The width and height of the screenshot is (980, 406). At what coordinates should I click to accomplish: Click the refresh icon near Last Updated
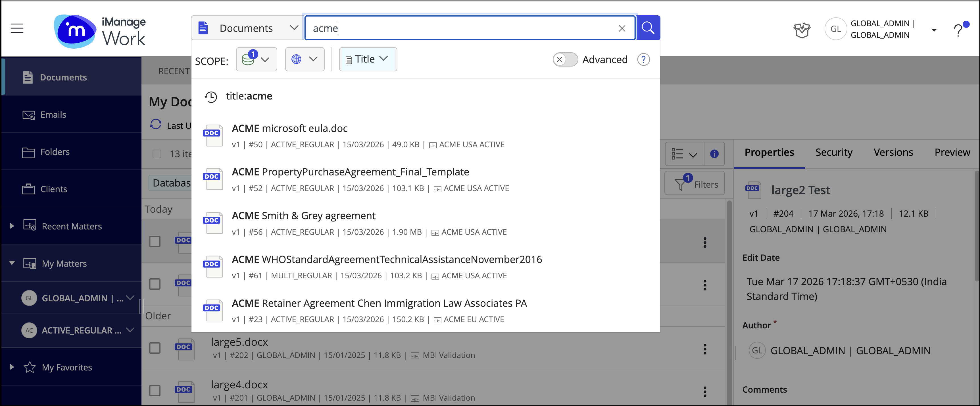(x=156, y=125)
